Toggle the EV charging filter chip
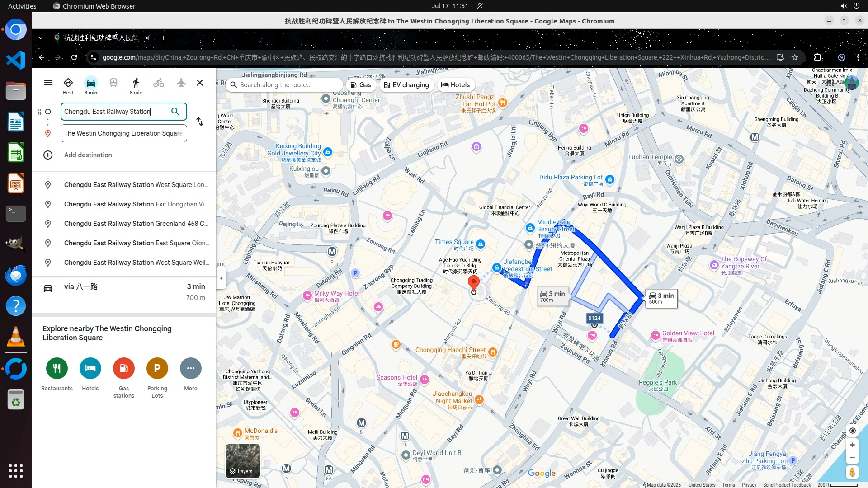 [x=406, y=85]
